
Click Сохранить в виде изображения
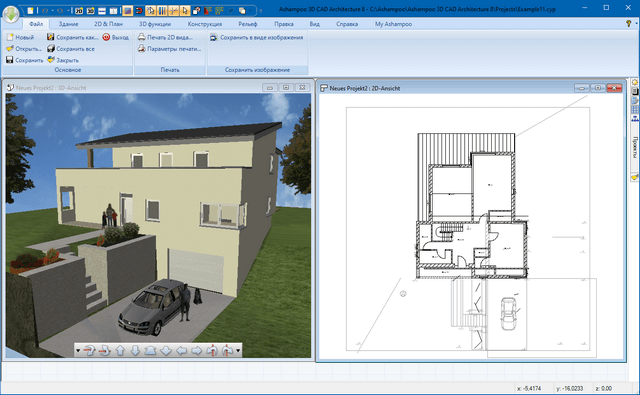(x=256, y=37)
